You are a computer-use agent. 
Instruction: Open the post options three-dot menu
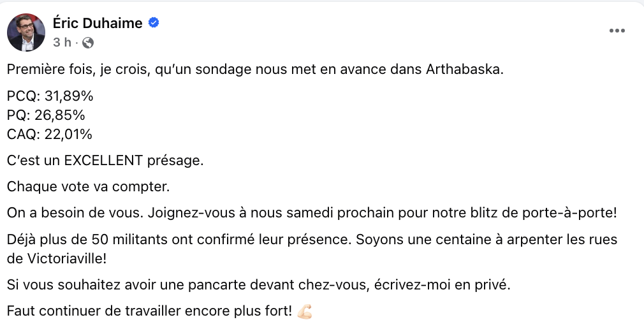click(617, 31)
